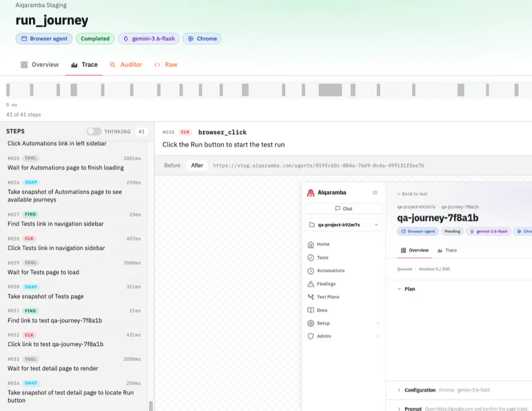532x411 pixels.
Task: Click the Aiqaramba logo icon in screenshot sidebar
Action: (x=311, y=193)
